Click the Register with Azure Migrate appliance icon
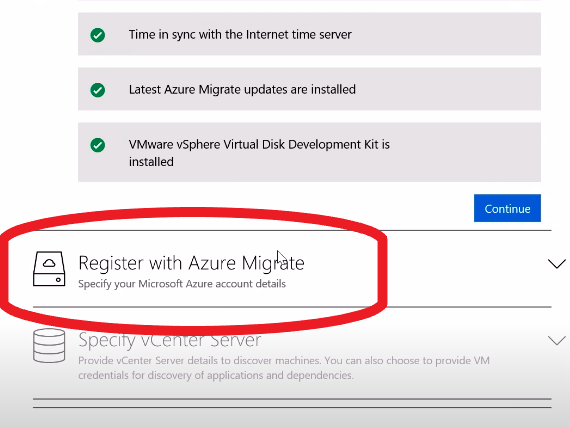Image resolution: width=570 pixels, height=428 pixels. click(49, 269)
